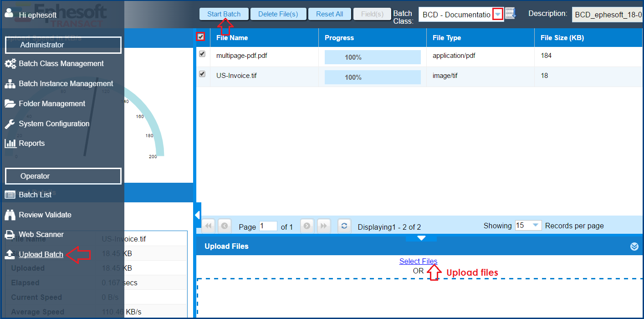Go to the last page of results

[324, 226]
